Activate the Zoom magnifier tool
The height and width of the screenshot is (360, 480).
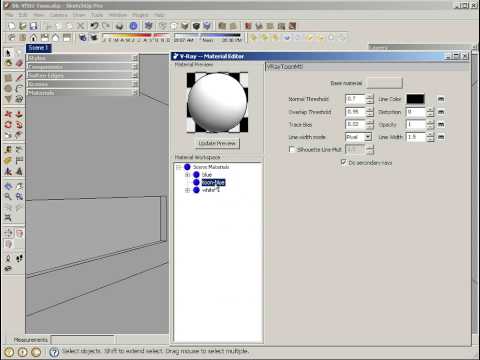point(8,197)
